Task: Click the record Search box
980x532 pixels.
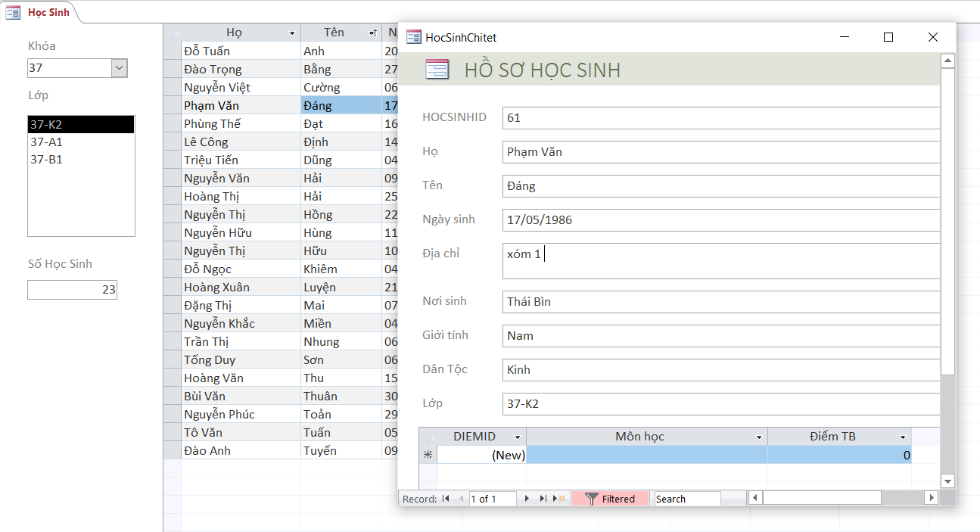Action: pyautogui.click(x=687, y=499)
